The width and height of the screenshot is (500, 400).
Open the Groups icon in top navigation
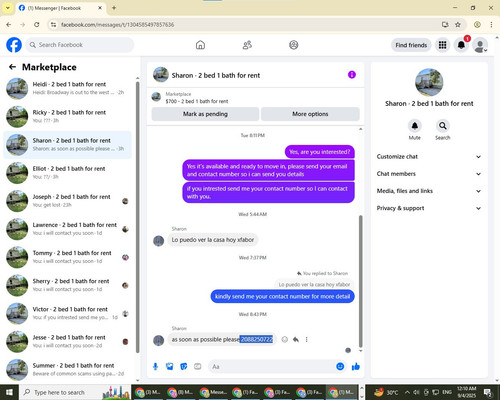[x=294, y=45]
